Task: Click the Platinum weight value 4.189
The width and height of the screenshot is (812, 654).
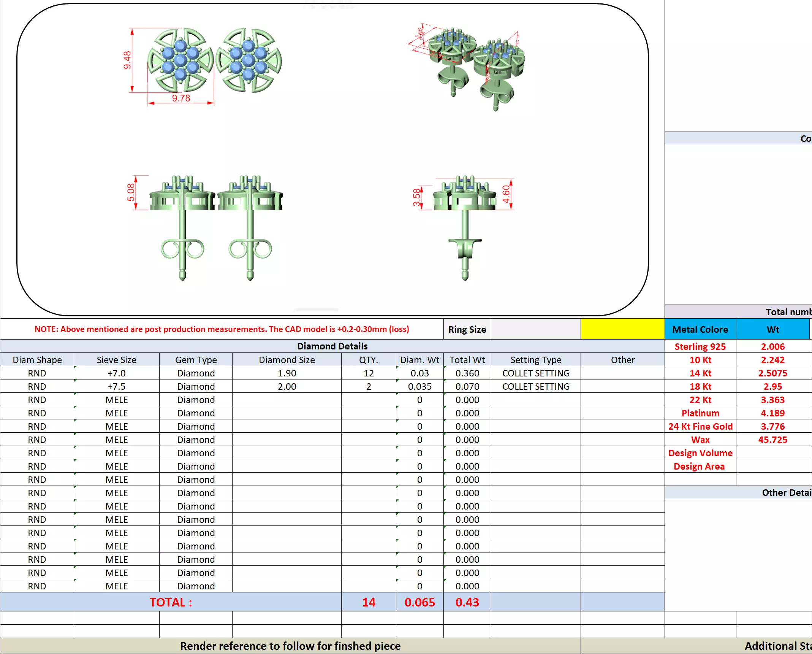Action: [772, 413]
